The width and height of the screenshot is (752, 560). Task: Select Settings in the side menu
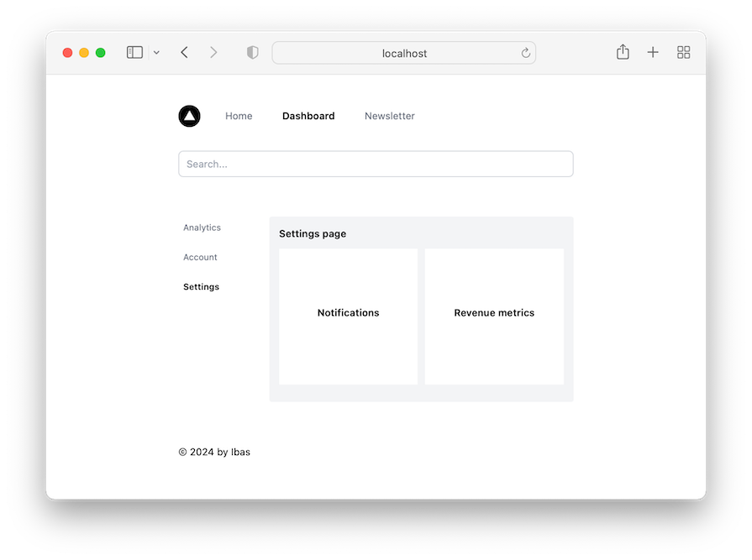pos(201,286)
